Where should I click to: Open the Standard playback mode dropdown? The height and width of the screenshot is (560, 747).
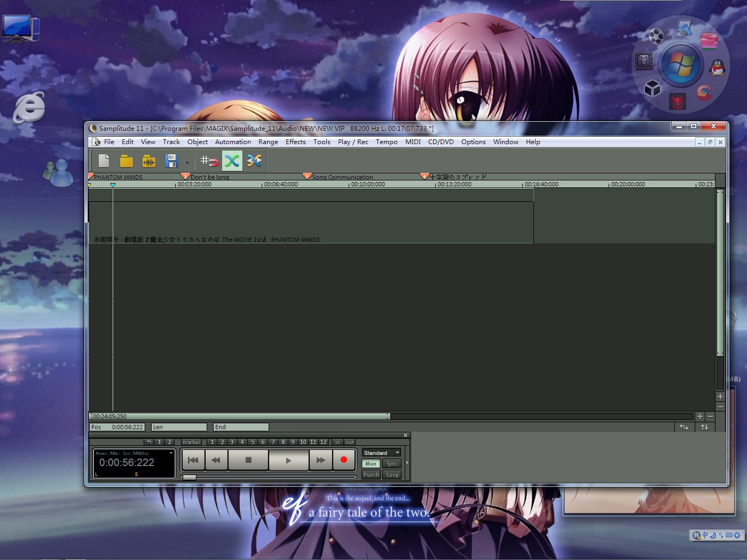[x=381, y=453]
